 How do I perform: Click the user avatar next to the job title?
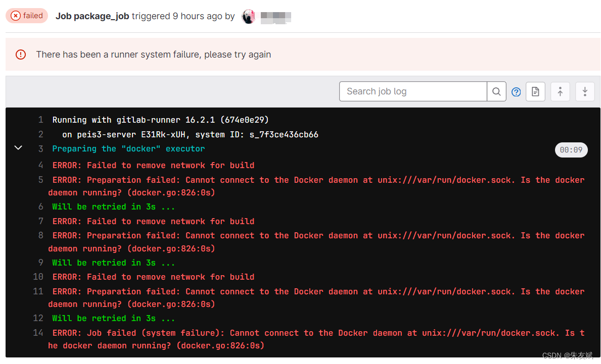pos(249,16)
